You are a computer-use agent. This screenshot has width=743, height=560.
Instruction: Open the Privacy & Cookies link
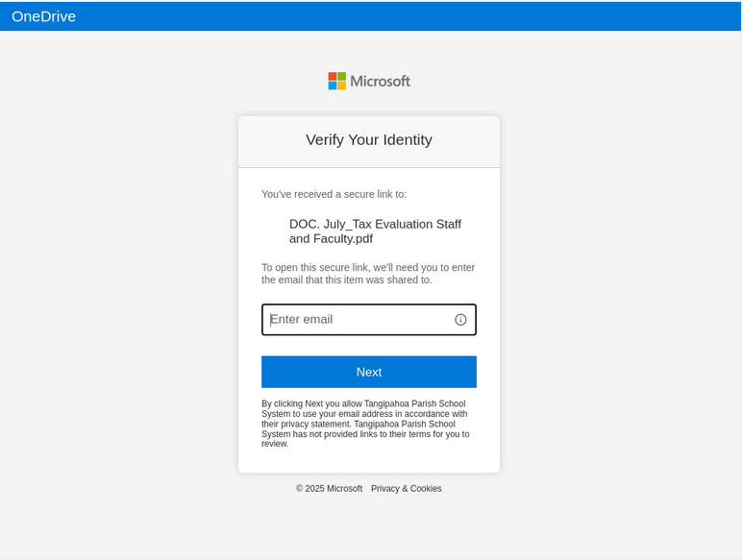[x=406, y=489]
